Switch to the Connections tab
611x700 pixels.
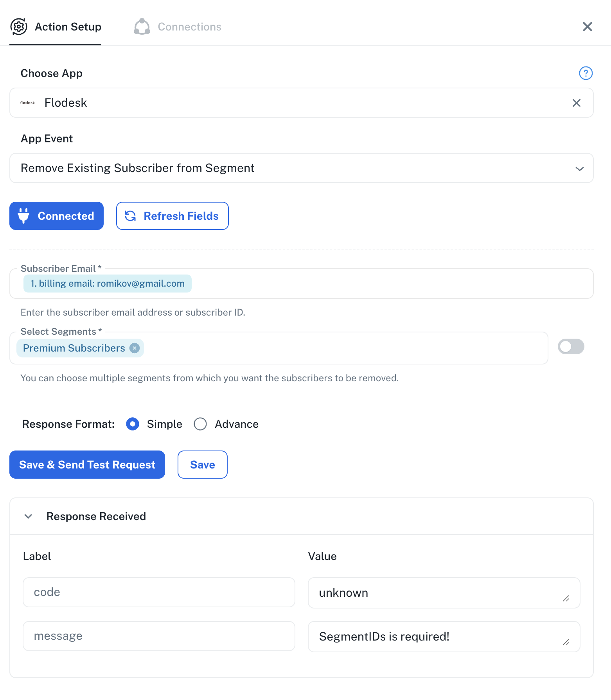189,27
